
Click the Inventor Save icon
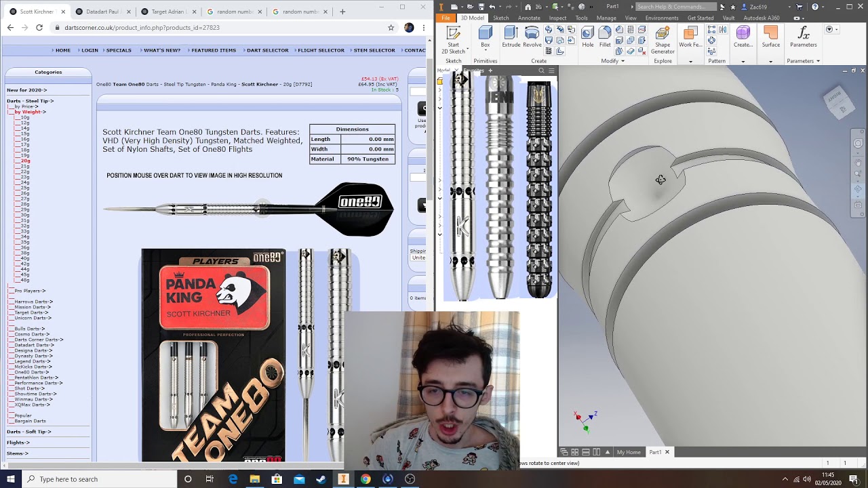[481, 7]
